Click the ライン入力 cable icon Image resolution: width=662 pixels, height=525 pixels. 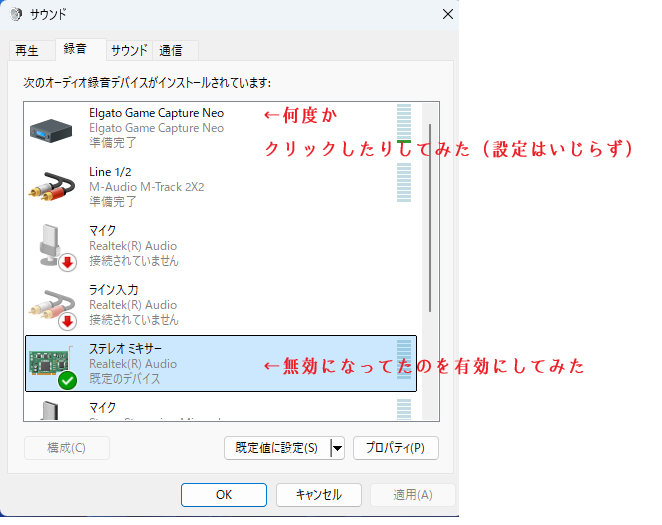(x=51, y=306)
